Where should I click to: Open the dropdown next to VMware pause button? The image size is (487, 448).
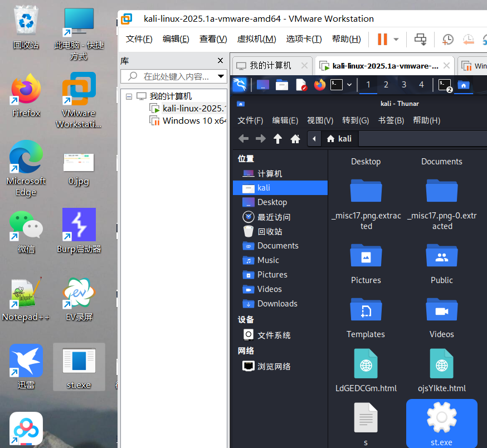pyautogui.click(x=396, y=40)
